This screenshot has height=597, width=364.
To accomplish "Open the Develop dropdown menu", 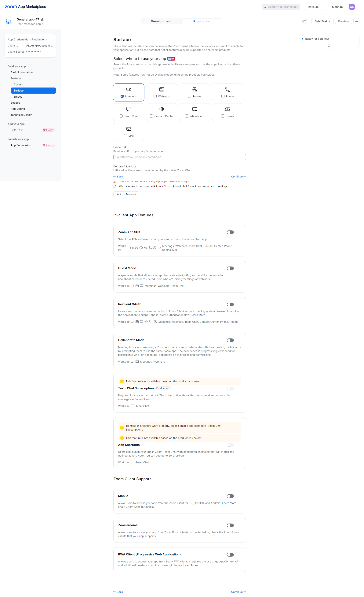I will pyautogui.click(x=315, y=7).
